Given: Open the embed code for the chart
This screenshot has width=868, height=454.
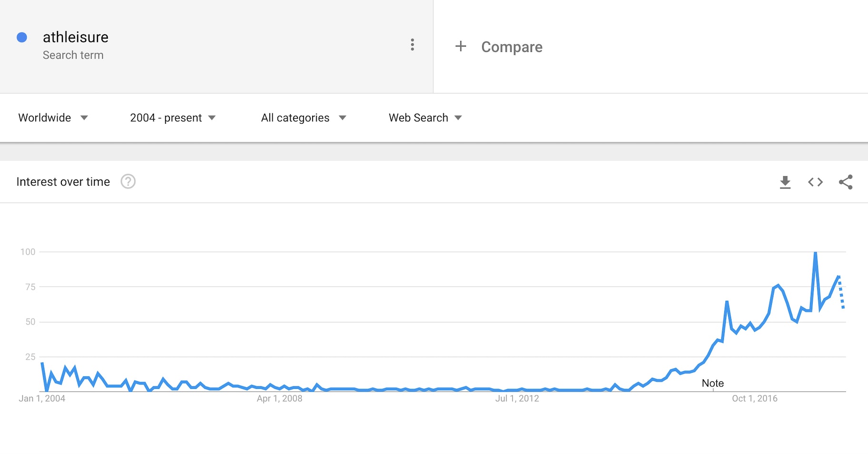Looking at the screenshot, I should [815, 182].
